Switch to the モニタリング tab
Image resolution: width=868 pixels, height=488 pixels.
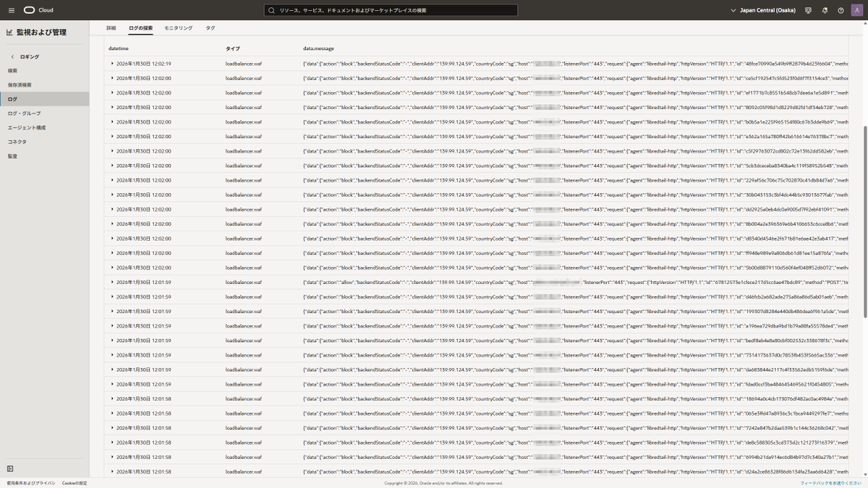(x=178, y=28)
